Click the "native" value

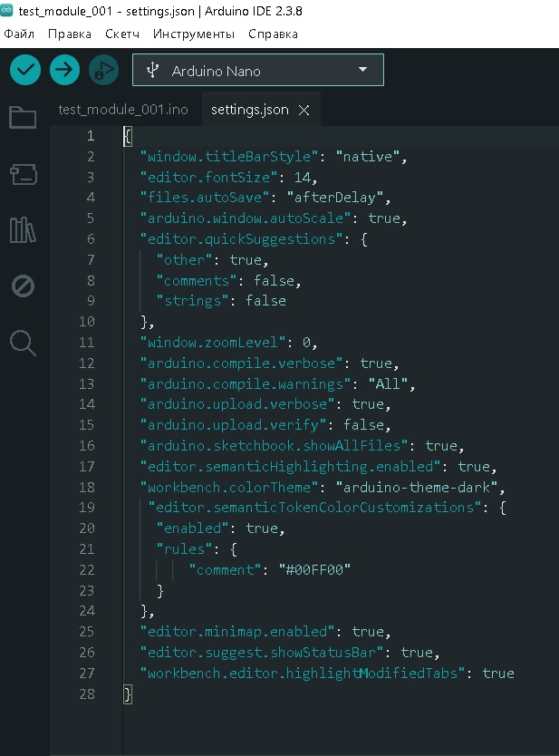368,157
